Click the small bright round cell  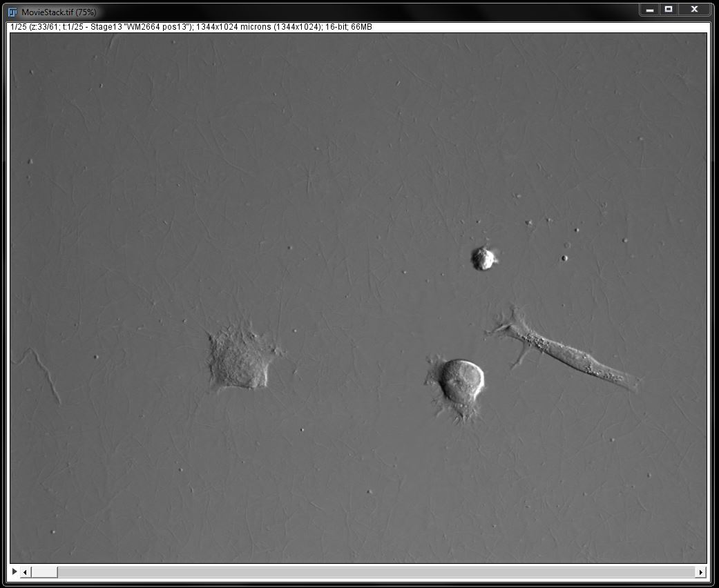483,259
